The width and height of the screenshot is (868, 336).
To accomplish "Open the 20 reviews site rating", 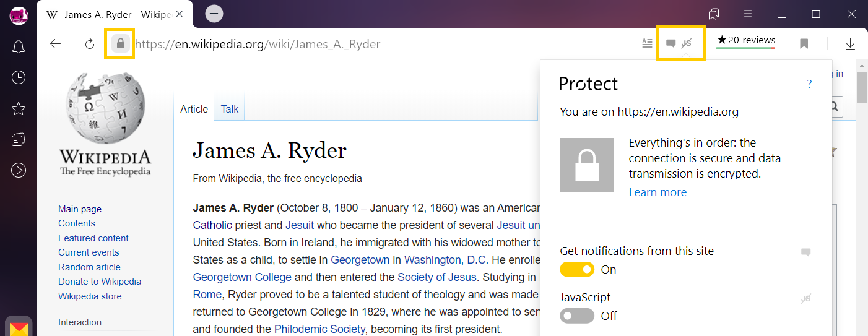I will coord(745,41).
